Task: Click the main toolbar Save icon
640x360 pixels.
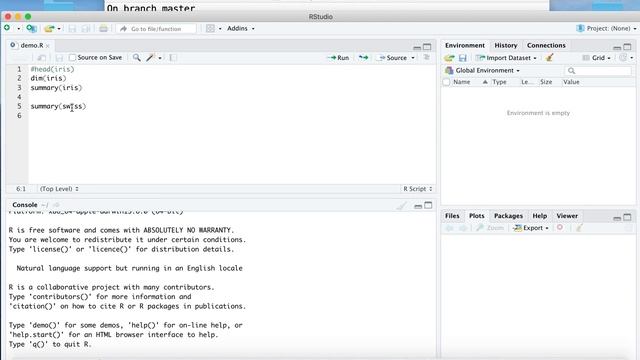Action: 72,29
